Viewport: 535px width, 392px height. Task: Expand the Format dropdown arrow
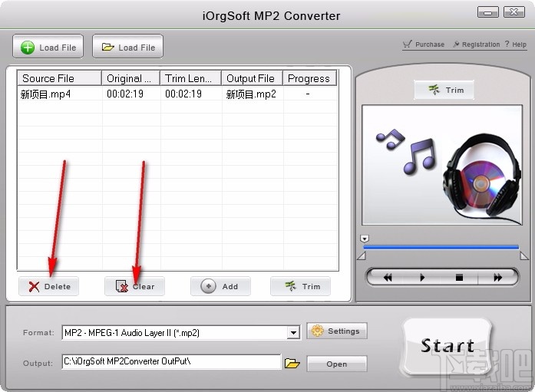point(293,332)
